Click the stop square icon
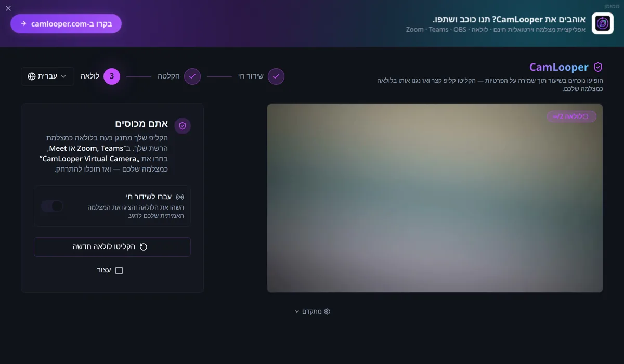Image resolution: width=624 pixels, height=364 pixels. click(x=119, y=270)
